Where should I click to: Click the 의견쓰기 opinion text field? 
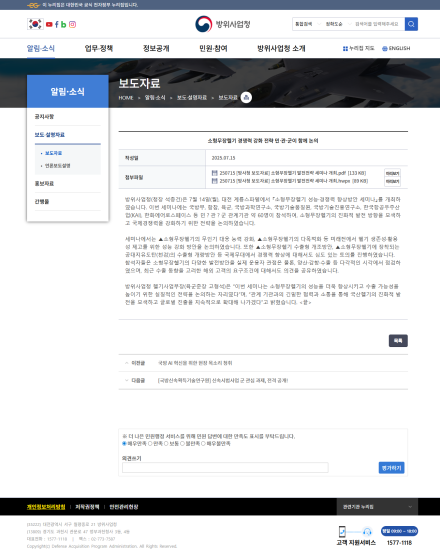(225, 468)
